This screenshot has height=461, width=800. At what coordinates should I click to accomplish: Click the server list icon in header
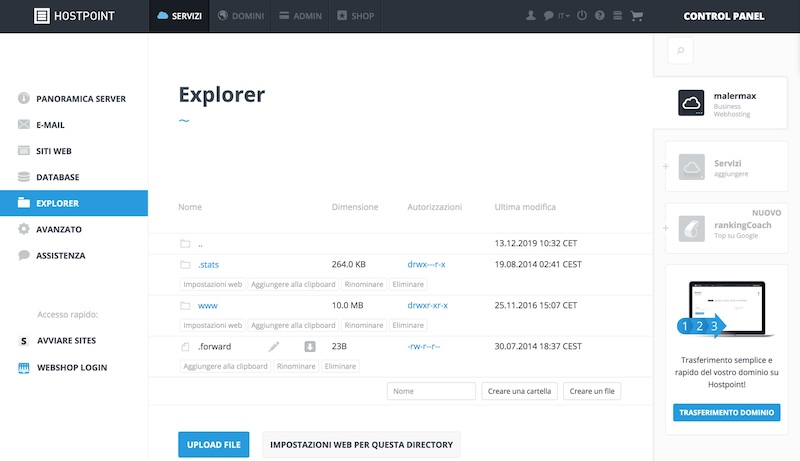[x=617, y=15]
